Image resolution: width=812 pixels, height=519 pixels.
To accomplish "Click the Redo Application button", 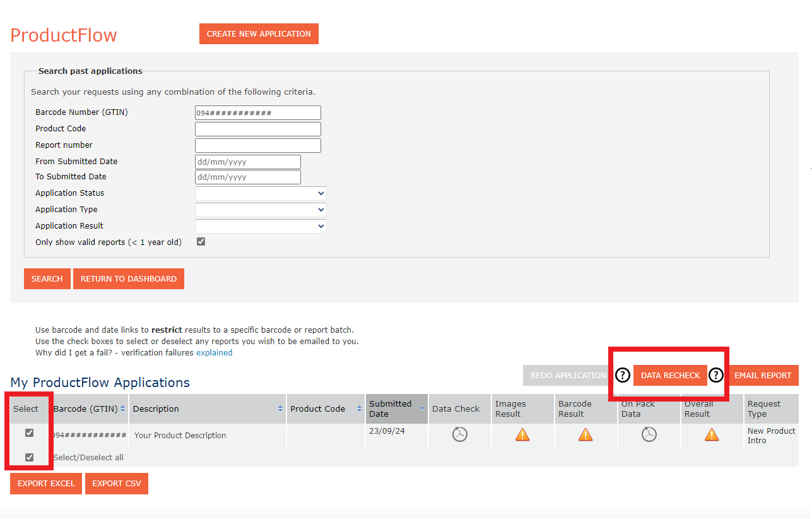I will point(568,376).
